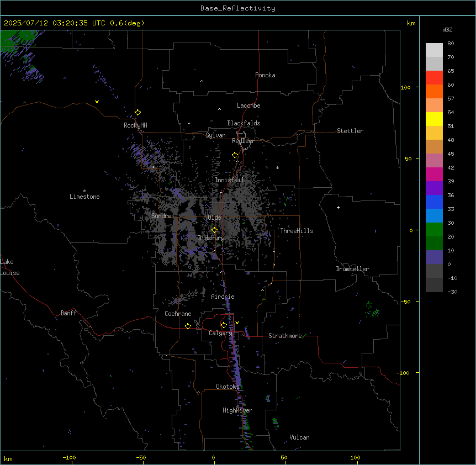Click the 80 value on the dBZ scale
476x465 pixels.
click(x=451, y=44)
